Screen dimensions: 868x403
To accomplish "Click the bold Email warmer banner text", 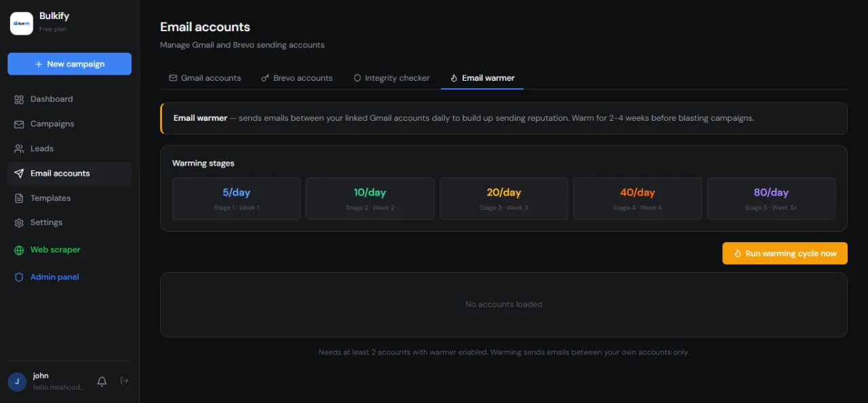I will [200, 118].
